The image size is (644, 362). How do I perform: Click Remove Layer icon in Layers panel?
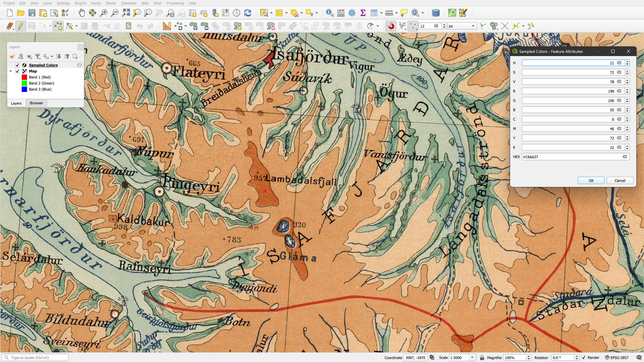click(x=75, y=57)
